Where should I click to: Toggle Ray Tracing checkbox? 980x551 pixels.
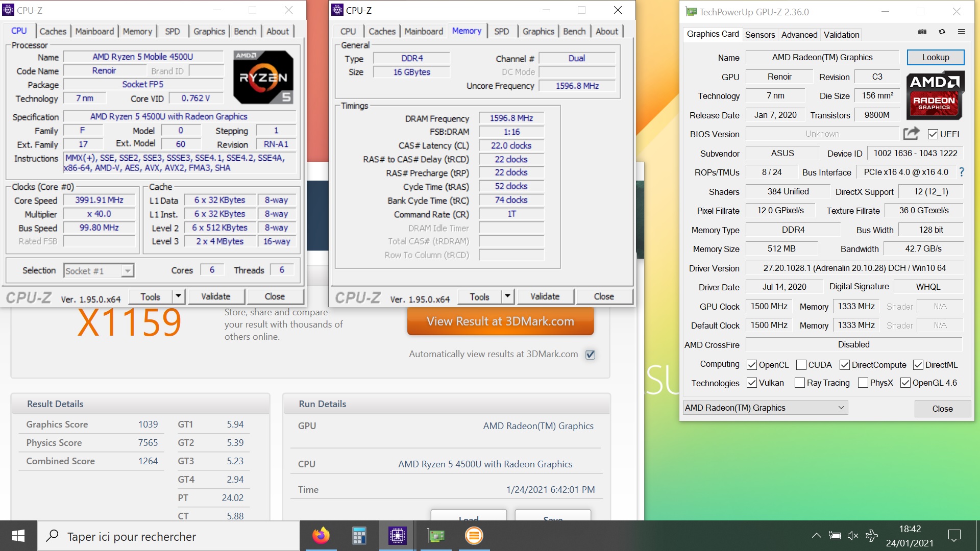pyautogui.click(x=800, y=383)
